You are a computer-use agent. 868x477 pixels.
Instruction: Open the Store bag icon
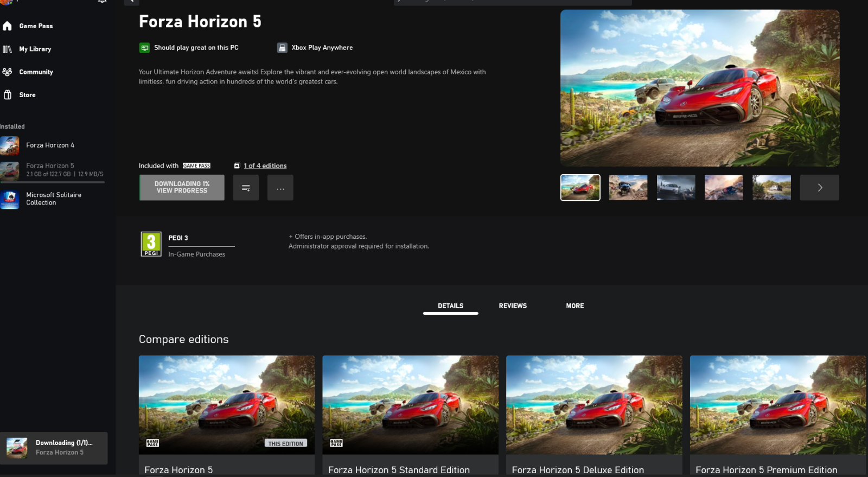click(8, 95)
